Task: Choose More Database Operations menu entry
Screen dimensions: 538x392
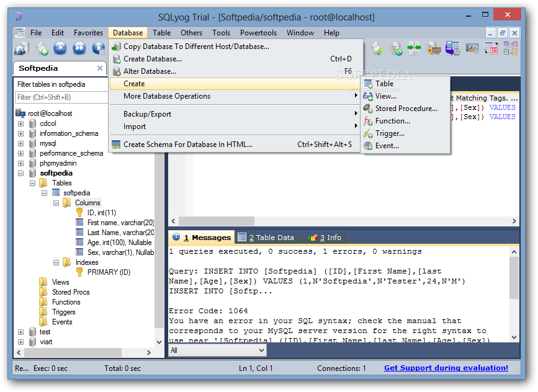Action: pos(235,96)
